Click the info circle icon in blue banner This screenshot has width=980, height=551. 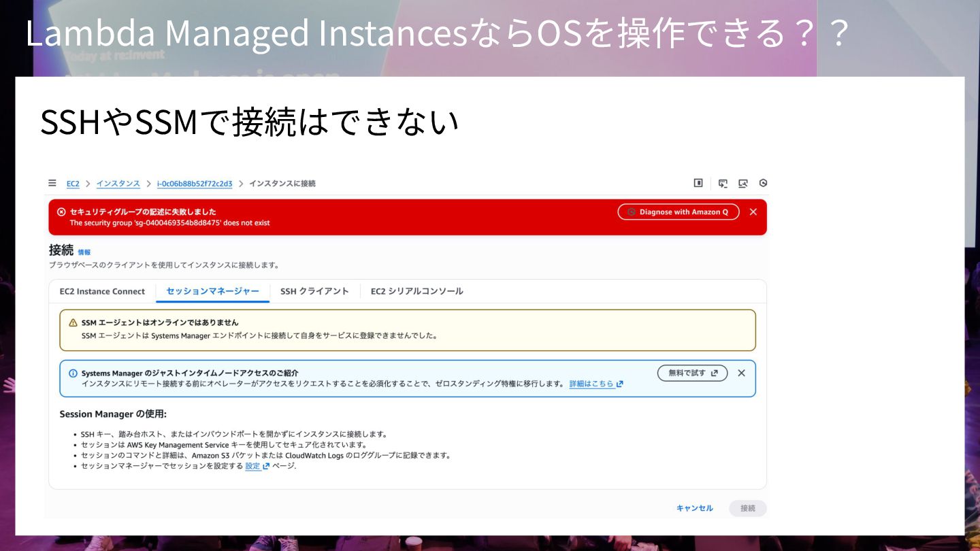73,373
